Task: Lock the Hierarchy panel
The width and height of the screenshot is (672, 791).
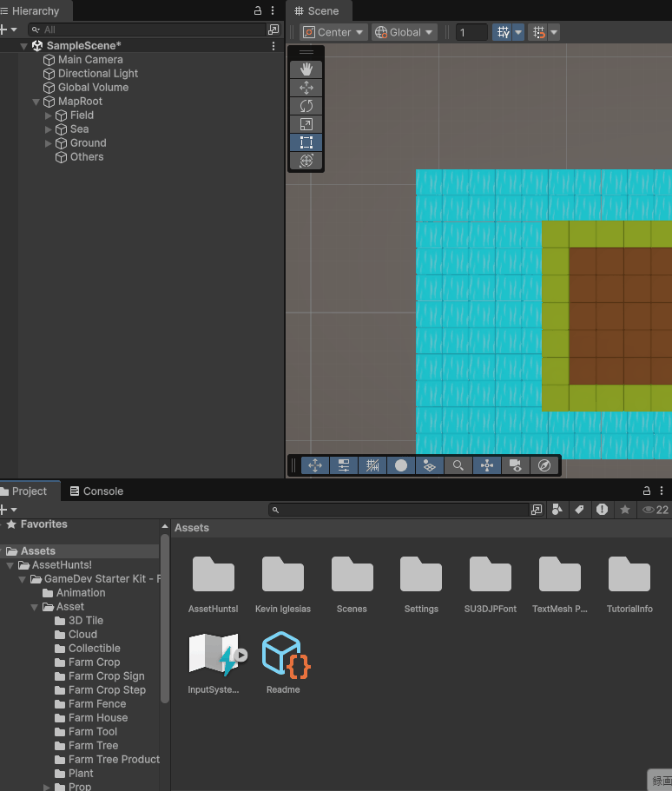Action: tap(258, 11)
